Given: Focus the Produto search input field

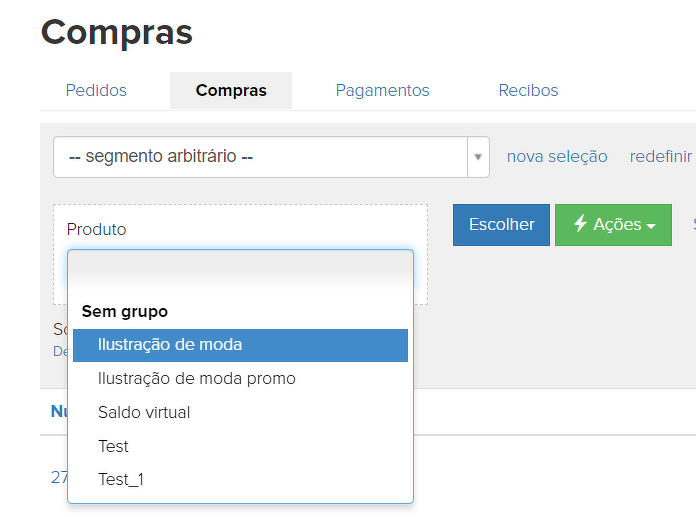Looking at the screenshot, I should point(240,269).
